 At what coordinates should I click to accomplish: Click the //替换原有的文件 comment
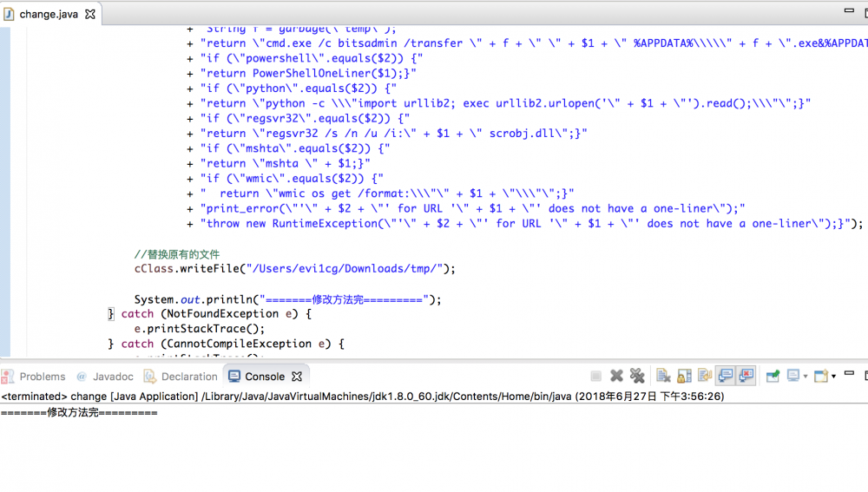(x=176, y=254)
